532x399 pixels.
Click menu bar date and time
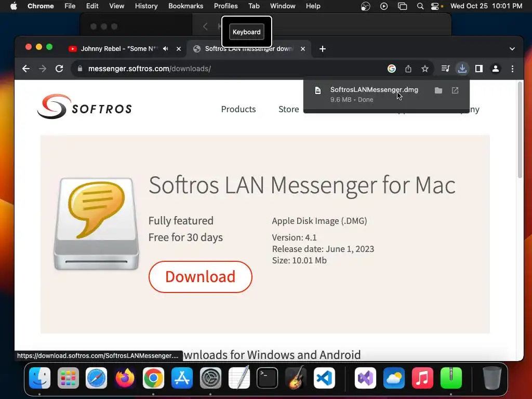(x=486, y=6)
